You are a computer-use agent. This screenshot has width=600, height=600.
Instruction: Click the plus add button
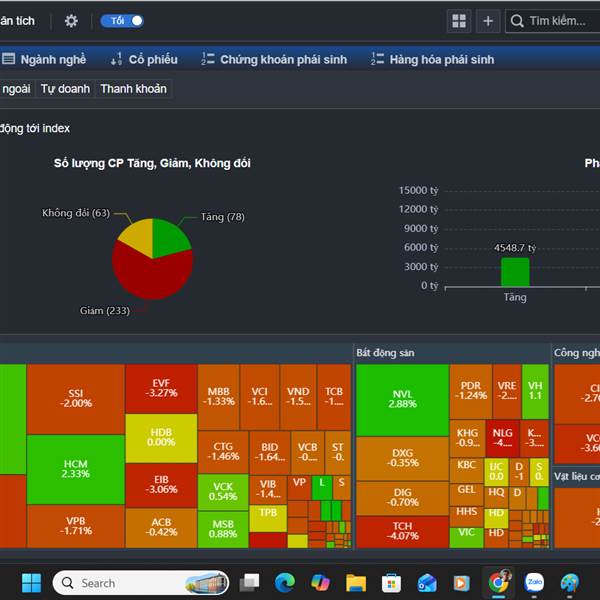click(488, 21)
